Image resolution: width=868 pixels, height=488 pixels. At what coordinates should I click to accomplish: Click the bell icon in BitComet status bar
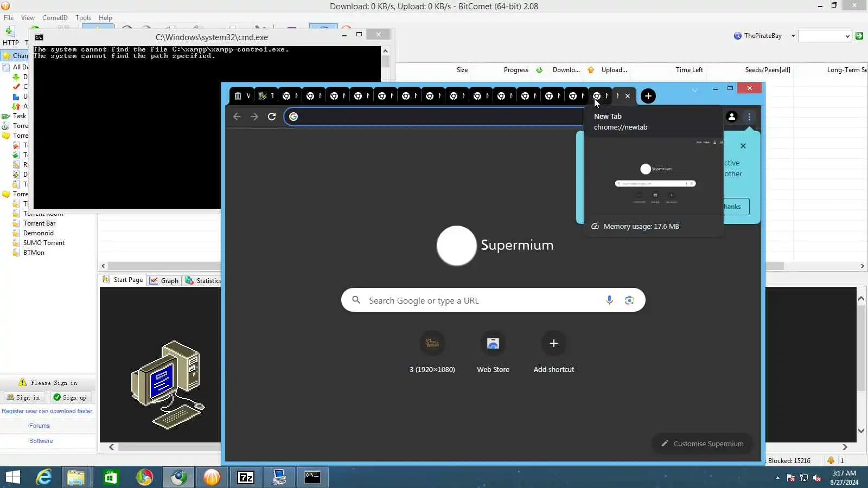pos(831,460)
